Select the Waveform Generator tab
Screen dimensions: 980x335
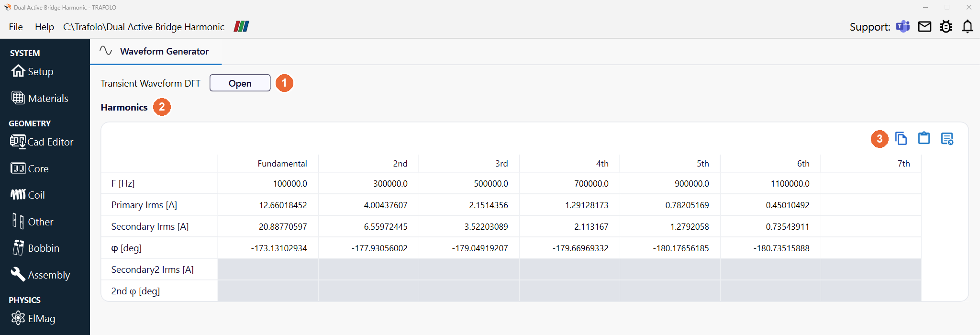156,51
